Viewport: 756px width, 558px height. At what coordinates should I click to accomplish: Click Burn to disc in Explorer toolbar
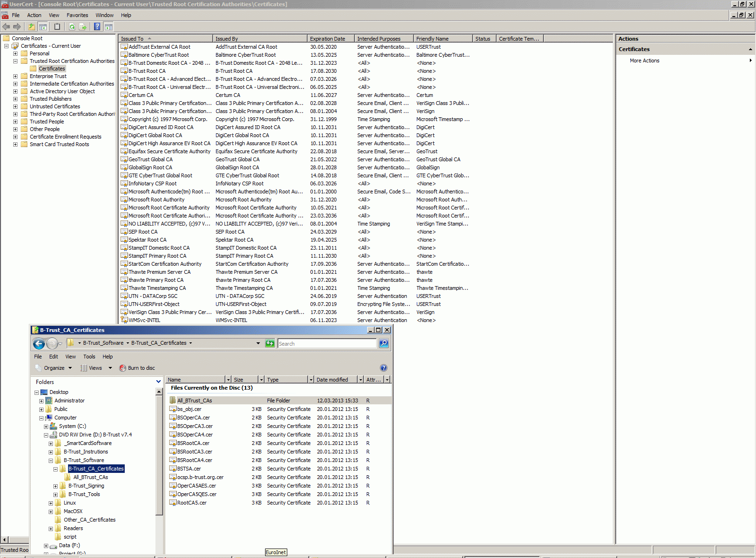(x=137, y=368)
